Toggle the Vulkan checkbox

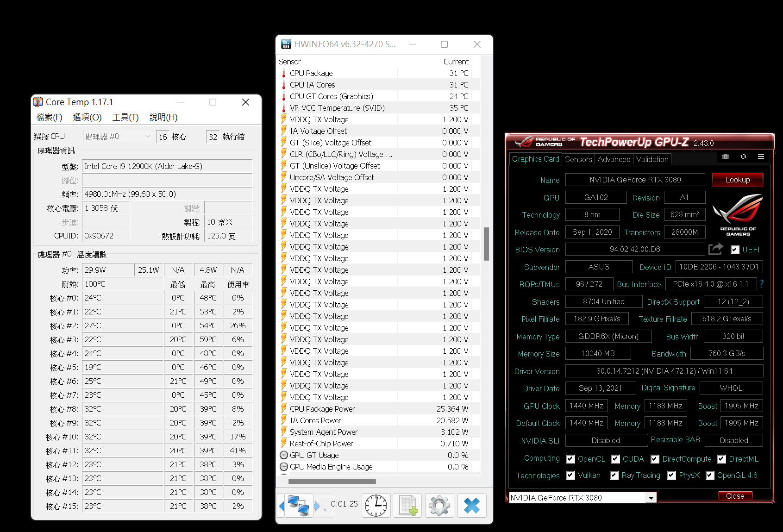click(570, 475)
